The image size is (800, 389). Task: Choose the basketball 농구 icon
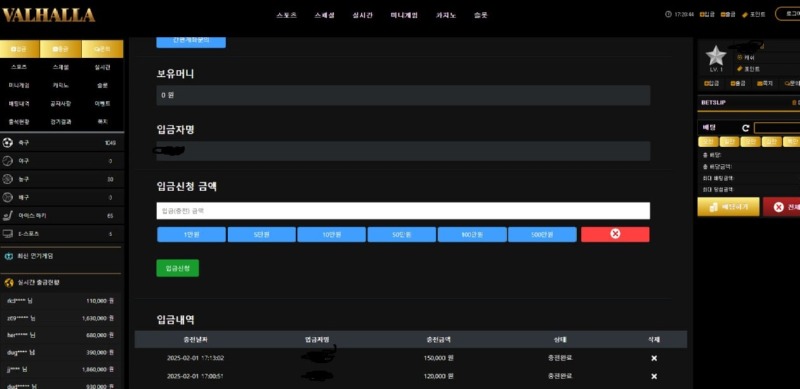click(x=8, y=179)
